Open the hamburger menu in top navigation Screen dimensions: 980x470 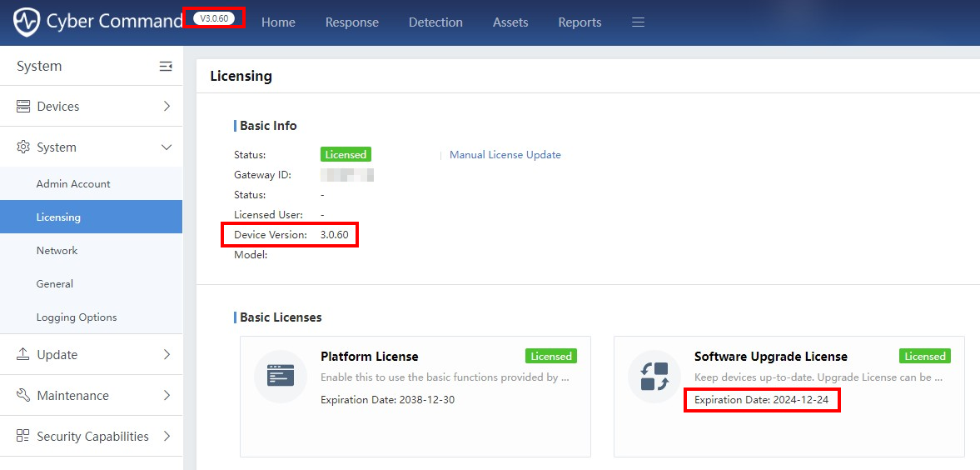click(x=638, y=22)
